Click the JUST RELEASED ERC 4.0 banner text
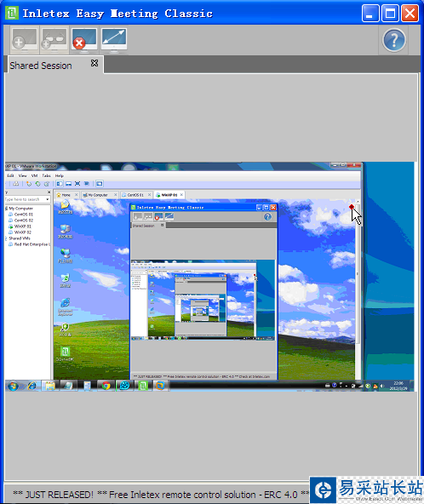Screen dimensions: 424x504 (161, 495)
